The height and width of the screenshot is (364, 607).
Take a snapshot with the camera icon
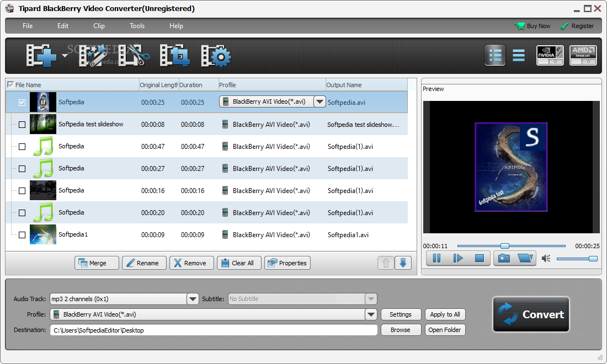coord(504,258)
